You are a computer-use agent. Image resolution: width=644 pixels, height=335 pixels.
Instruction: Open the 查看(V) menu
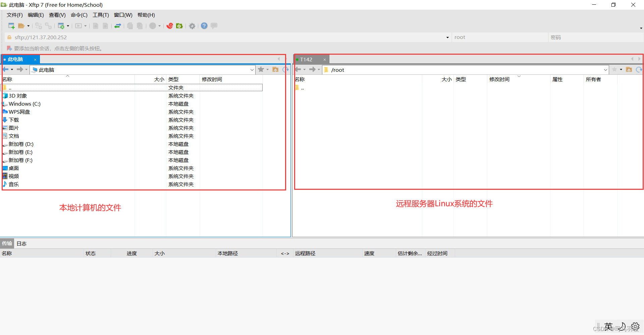click(57, 15)
